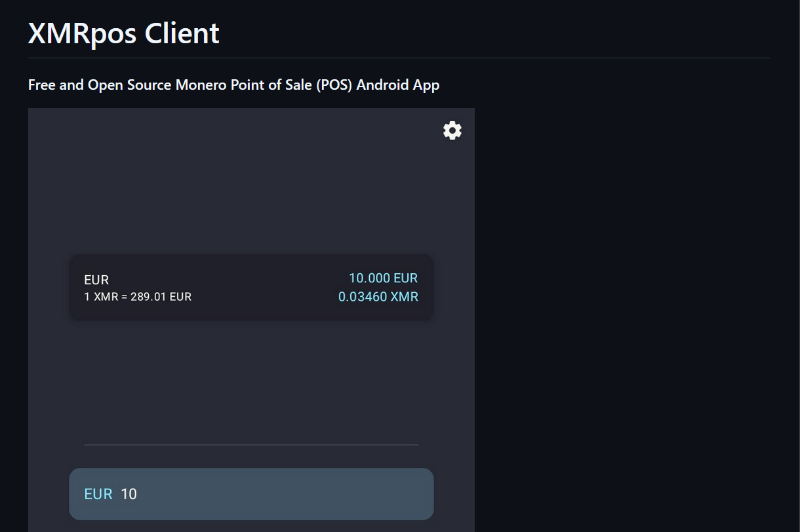Click the 0.03460 XMR converted value

pyautogui.click(x=378, y=297)
